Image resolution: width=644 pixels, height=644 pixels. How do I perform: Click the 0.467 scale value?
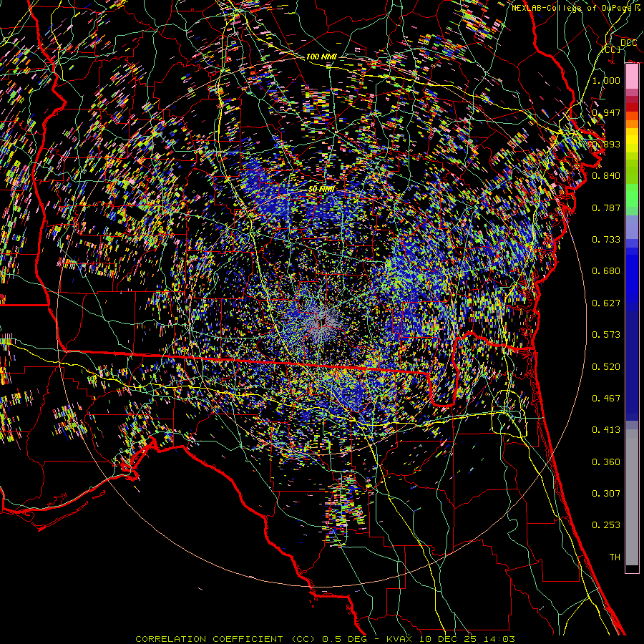(x=606, y=399)
